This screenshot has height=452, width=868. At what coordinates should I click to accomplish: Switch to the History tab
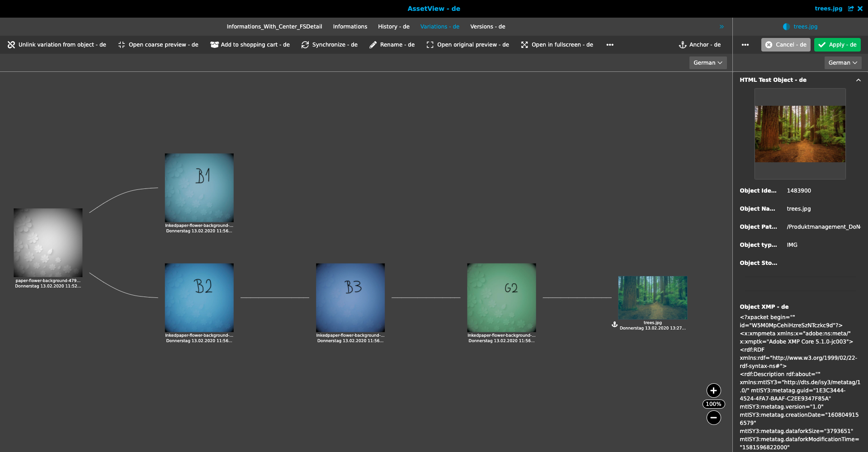point(393,27)
